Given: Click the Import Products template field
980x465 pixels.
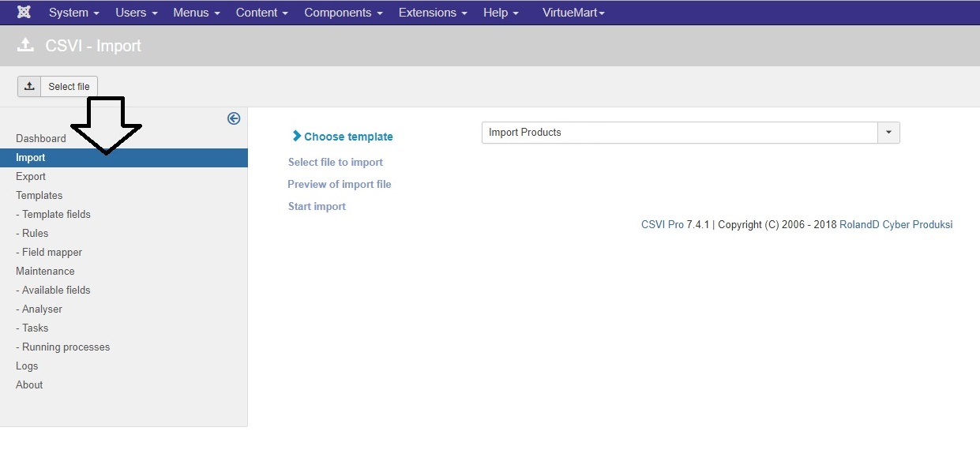Looking at the screenshot, I should (x=680, y=133).
